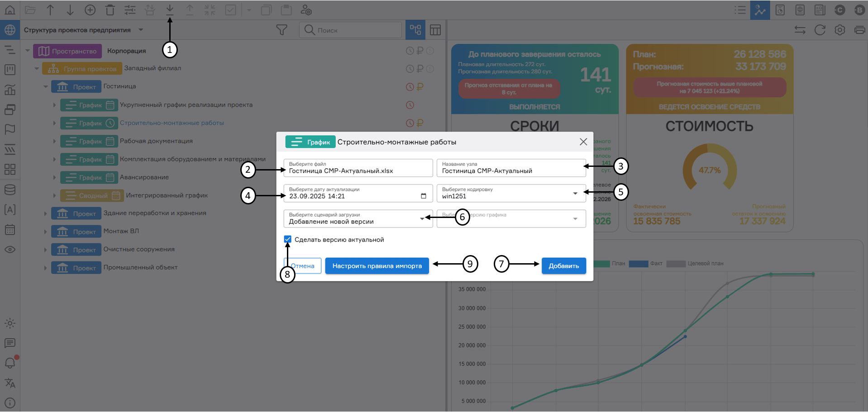Screen dimensions: 868x412
Task: Expand the 'Здание переработки и хранения' project
Action: coord(45,213)
